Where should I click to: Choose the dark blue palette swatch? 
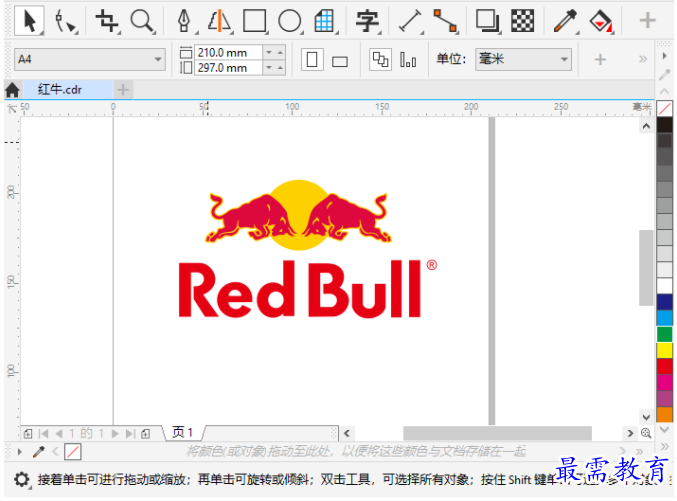(664, 301)
